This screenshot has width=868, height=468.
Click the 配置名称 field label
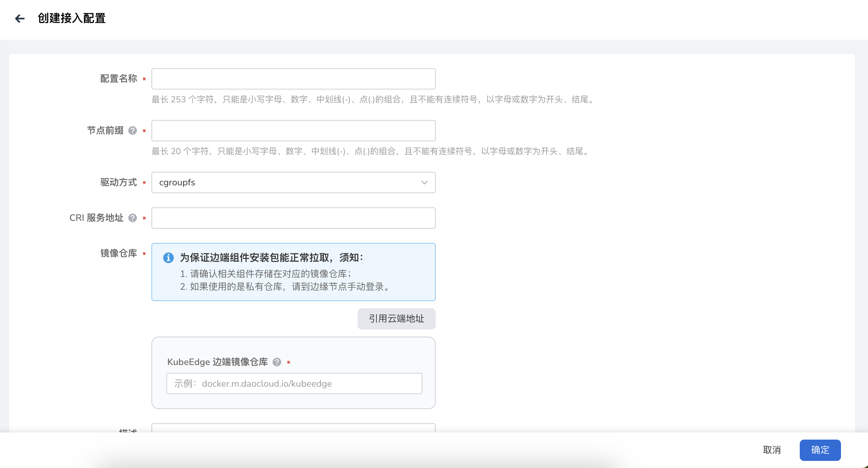click(x=118, y=79)
